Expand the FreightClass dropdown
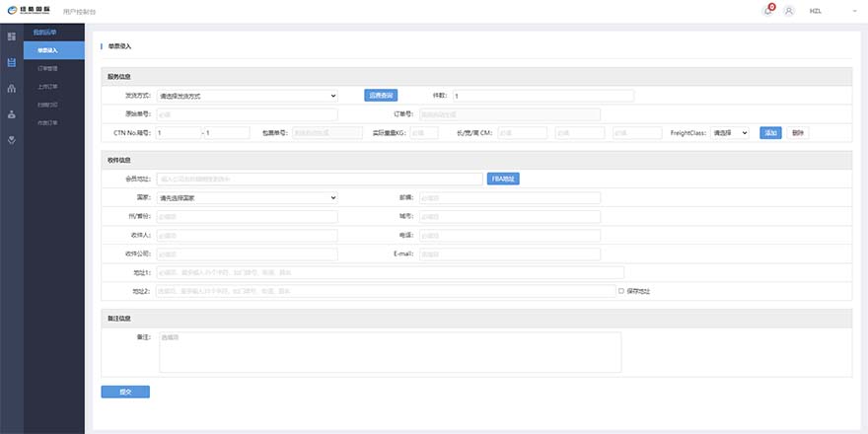This screenshot has height=434, width=868. click(731, 132)
